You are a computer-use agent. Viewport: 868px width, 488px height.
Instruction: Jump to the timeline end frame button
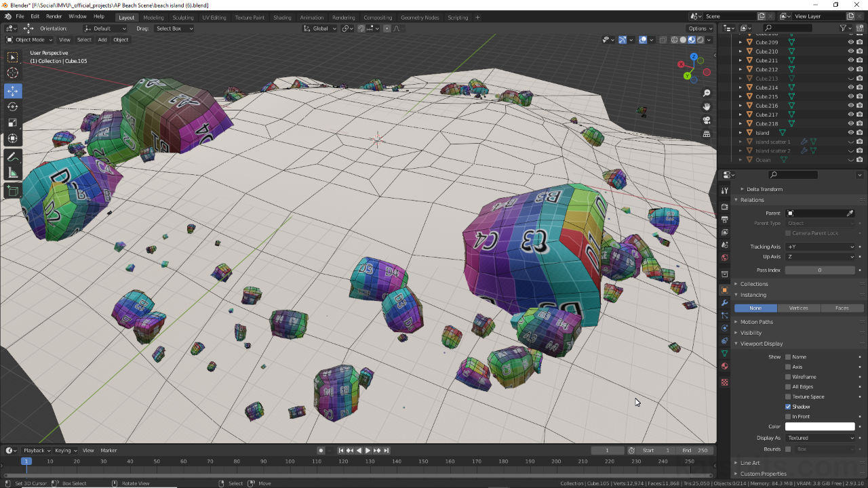click(x=387, y=450)
